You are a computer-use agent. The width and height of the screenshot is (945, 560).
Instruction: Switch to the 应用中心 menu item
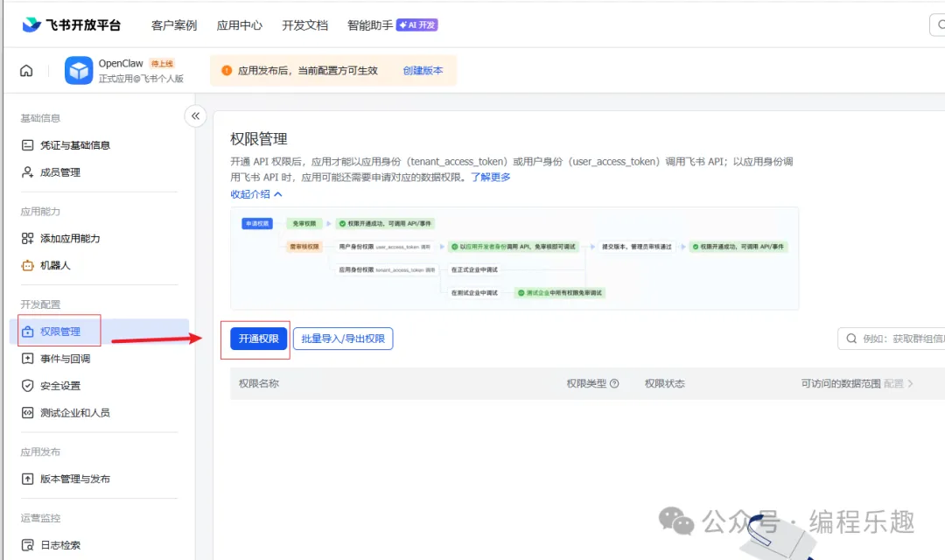click(239, 25)
